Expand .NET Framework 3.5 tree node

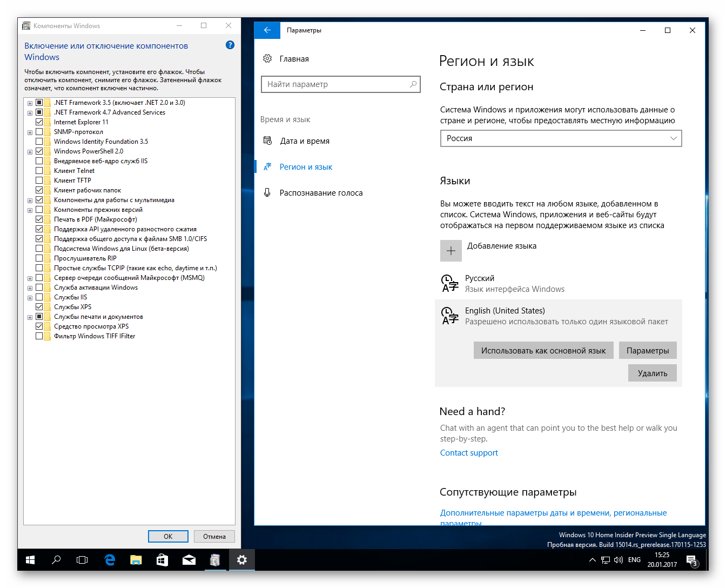(x=30, y=103)
